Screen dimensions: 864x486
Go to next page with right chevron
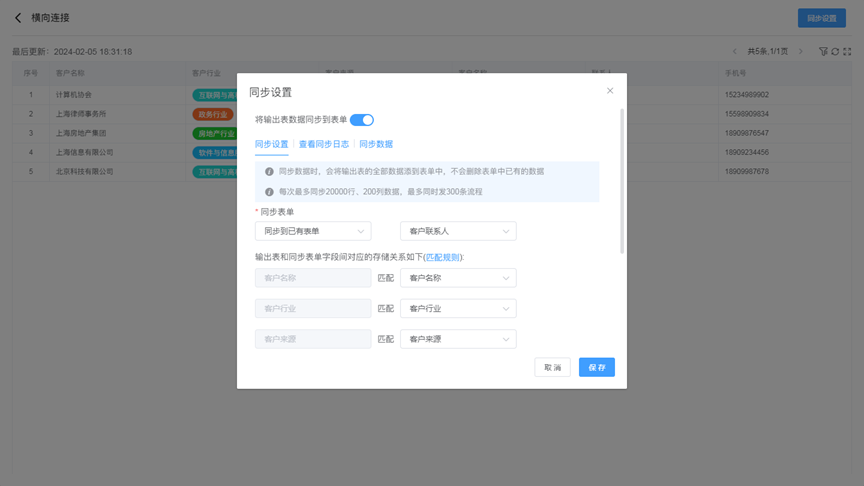[800, 51]
